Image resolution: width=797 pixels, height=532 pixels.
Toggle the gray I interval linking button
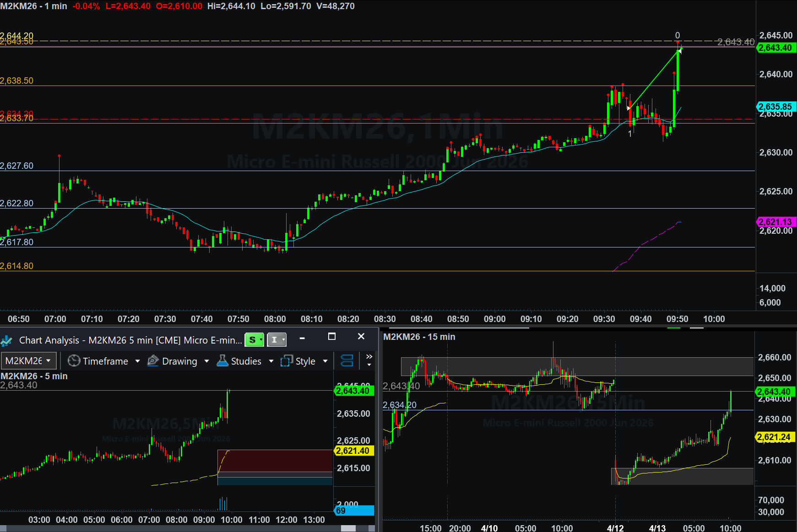point(277,339)
